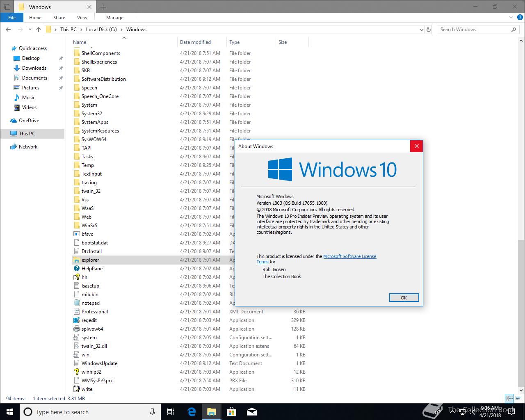Click the system configuration file icon
Image resolution: width=525 pixels, height=420 pixels.
tap(76, 338)
